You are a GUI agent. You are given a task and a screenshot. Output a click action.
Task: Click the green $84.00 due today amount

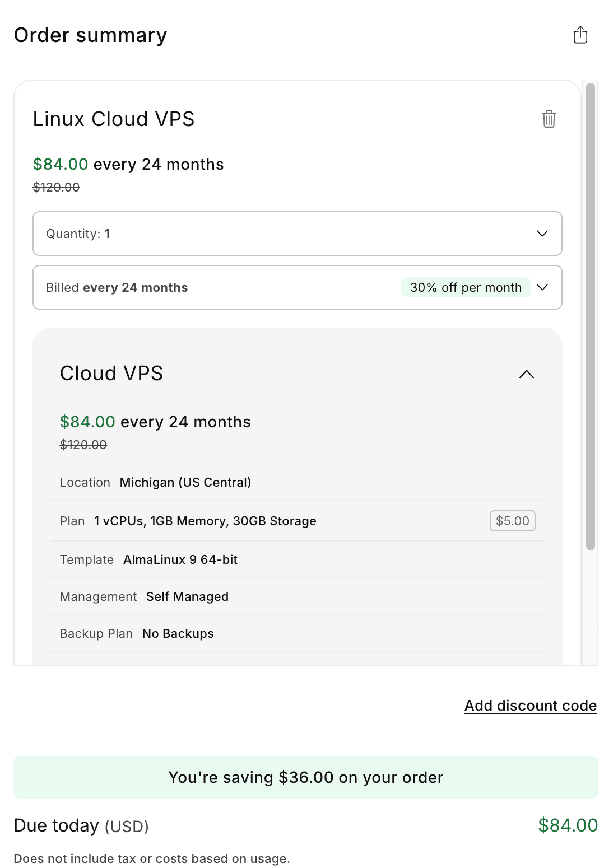[x=568, y=825]
